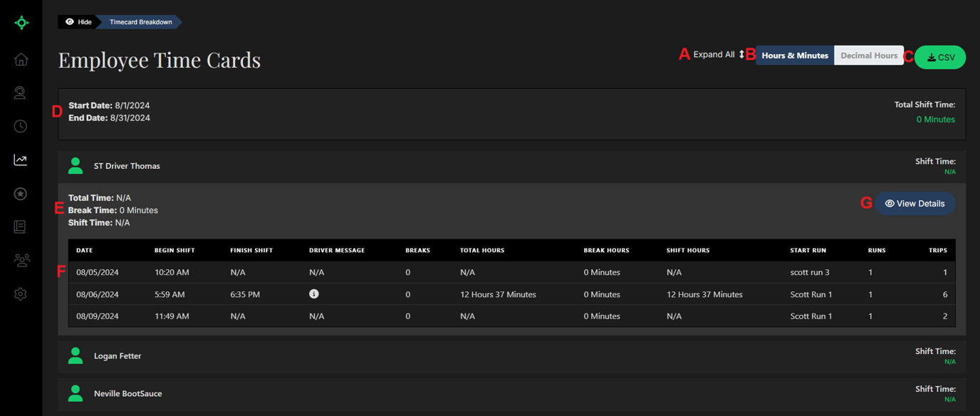Switch to Decimal Hours format
The height and width of the screenshot is (416, 980).
coord(868,56)
